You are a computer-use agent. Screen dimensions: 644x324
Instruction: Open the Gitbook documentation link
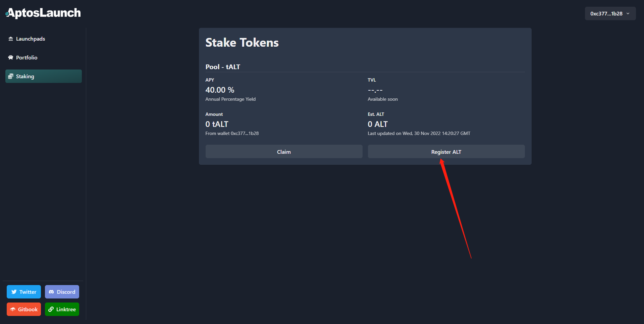(x=24, y=310)
